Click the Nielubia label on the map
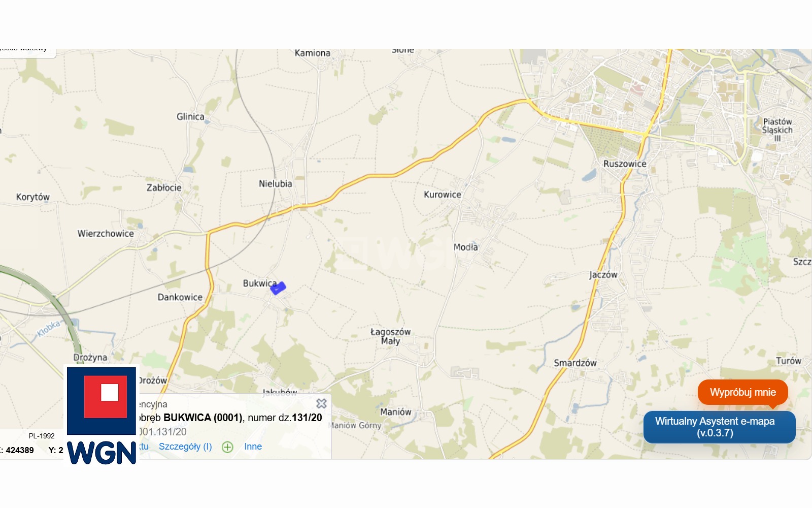Image resolution: width=812 pixels, height=508 pixels. (276, 184)
